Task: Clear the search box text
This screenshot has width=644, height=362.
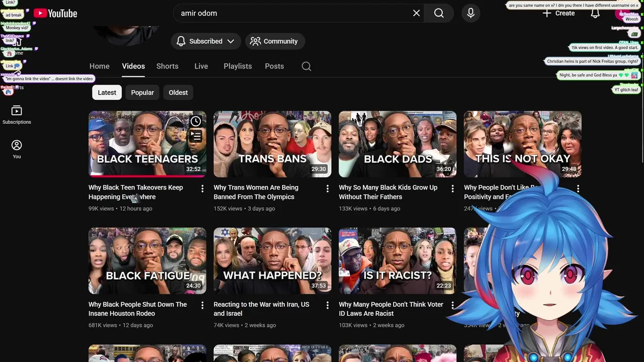Action: (417, 13)
